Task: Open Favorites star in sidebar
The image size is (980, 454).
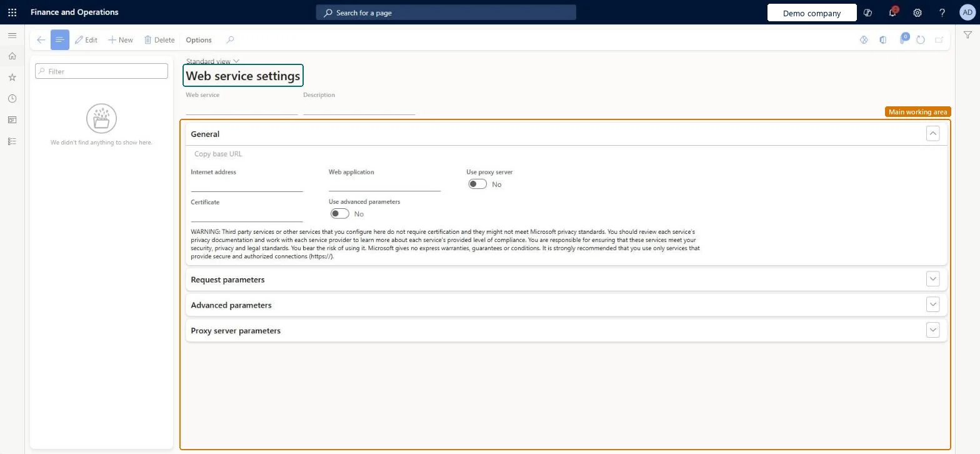Action: (12, 78)
